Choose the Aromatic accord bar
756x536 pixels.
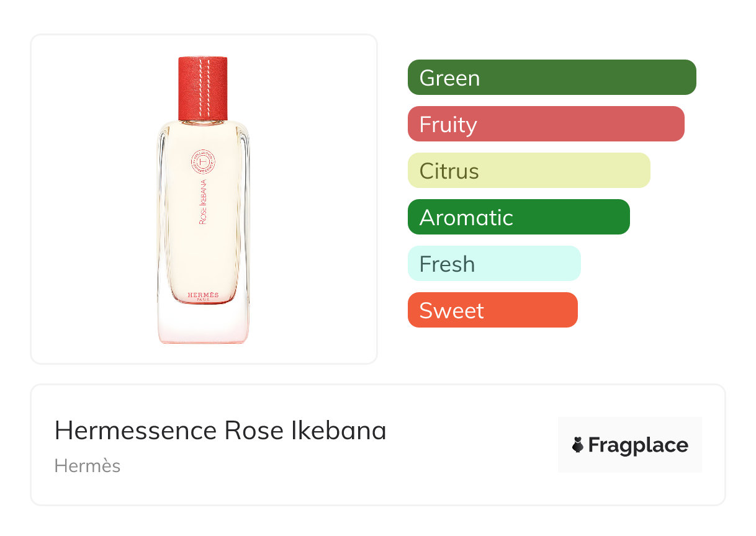tap(518, 217)
